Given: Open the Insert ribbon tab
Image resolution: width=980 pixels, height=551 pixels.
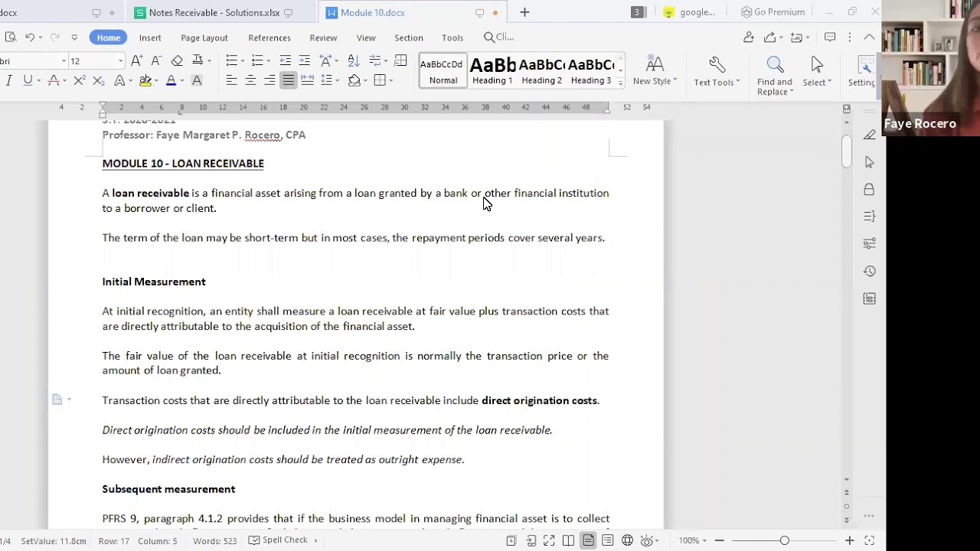Looking at the screenshot, I should coord(150,37).
